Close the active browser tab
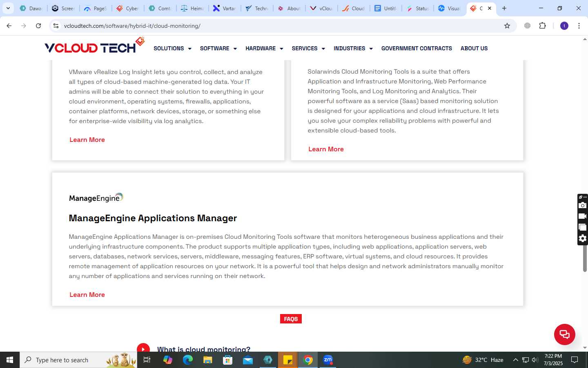The width and height of the screenshot is (588, 368). click(490, 8)
